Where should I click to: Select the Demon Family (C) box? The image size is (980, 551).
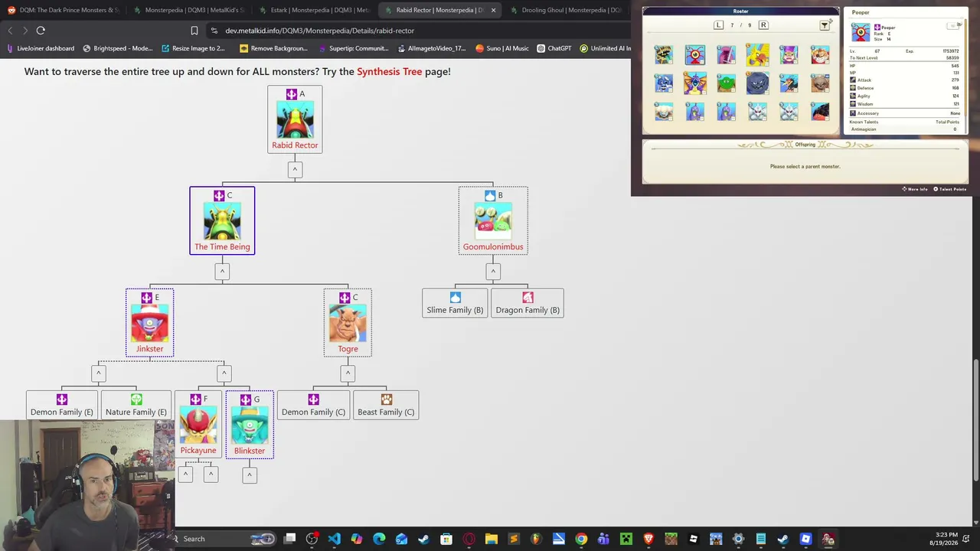313,405
